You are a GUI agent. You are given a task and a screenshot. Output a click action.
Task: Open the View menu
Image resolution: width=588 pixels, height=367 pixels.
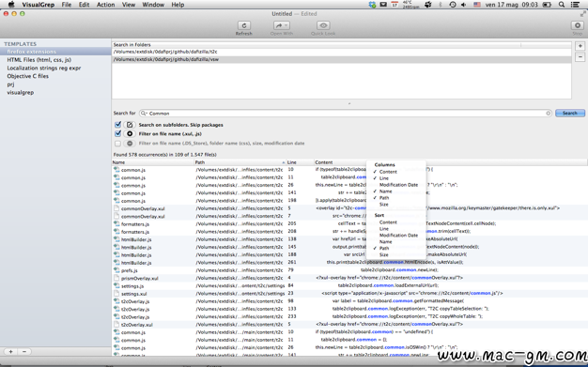[129, 5]
